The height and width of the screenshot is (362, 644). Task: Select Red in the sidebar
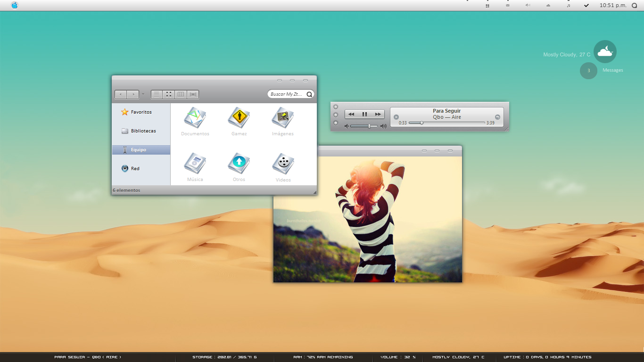click(x=141, y=168)
